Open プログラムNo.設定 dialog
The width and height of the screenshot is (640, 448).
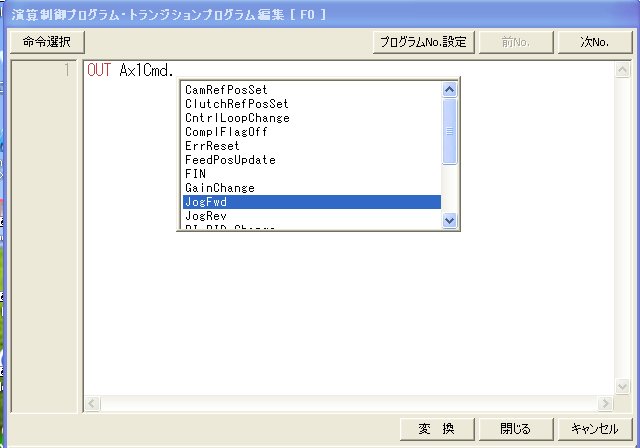421,42
